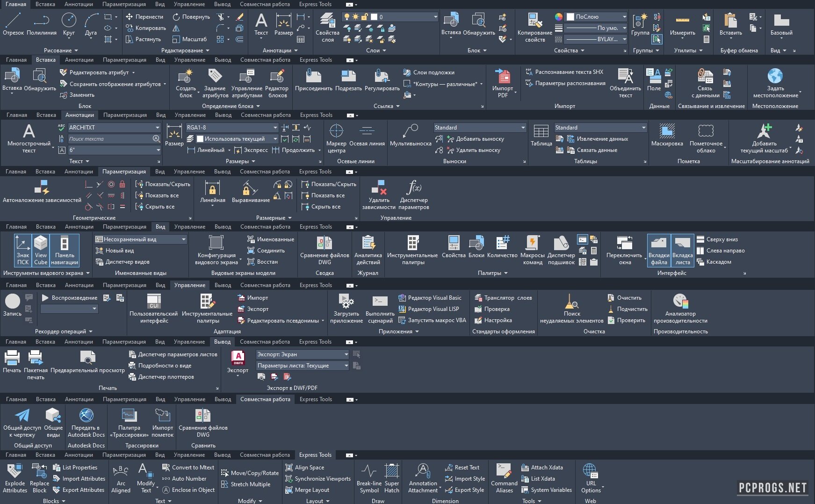Image resolution: width=815 pixels, height=504 pixels.
Task: Click the Super Hatch tool
Action: 391,478
